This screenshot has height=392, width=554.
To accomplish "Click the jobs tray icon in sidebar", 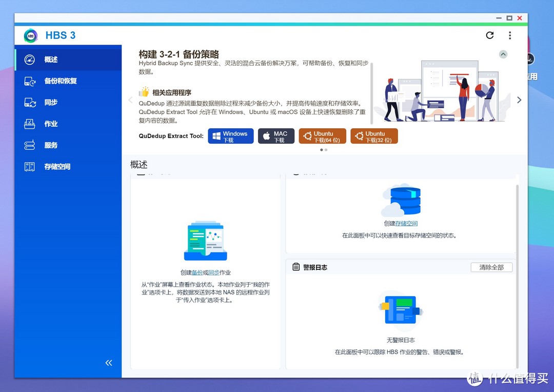I will 30,124.
